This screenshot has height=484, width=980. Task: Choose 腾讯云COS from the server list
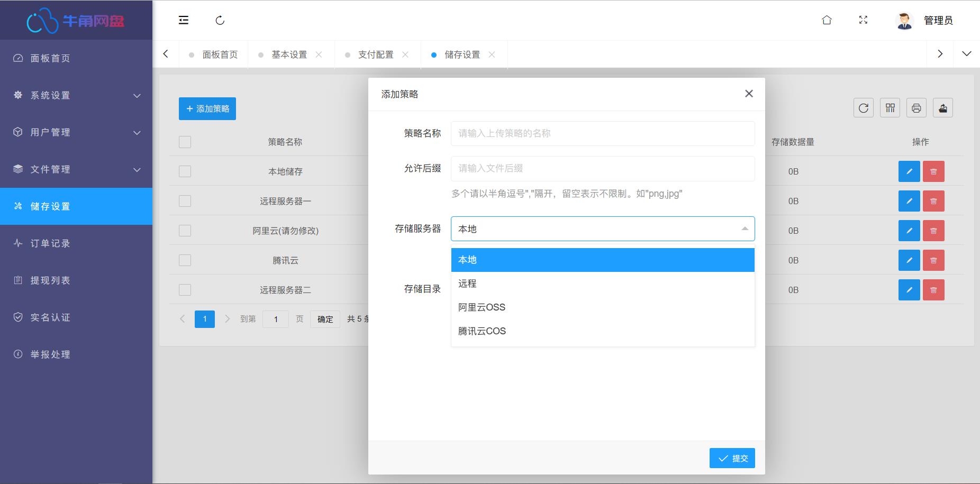click(x=603, y=331)
